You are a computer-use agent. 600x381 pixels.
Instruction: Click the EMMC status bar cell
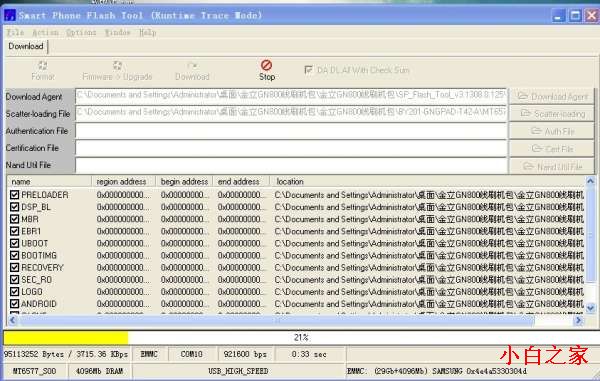[149, 354]
